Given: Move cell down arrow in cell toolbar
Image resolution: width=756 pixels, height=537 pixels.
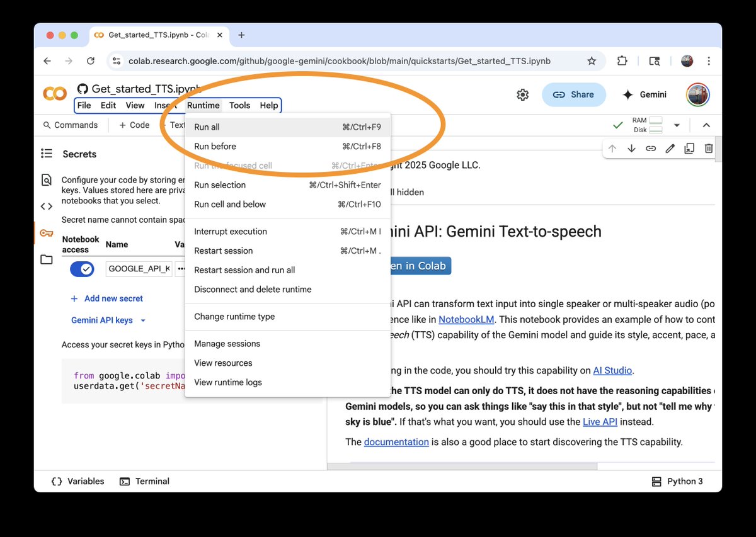Looking at the screenshot, I should [631, 149].
